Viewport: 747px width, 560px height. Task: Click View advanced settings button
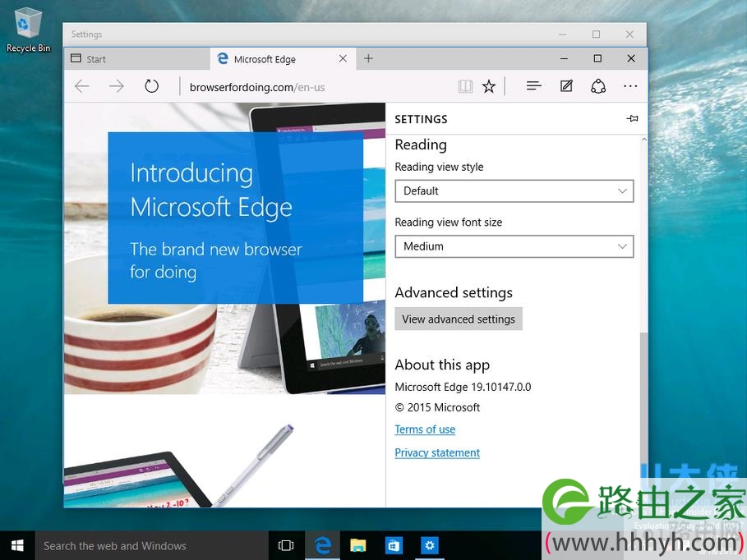[x=459, y=319]
